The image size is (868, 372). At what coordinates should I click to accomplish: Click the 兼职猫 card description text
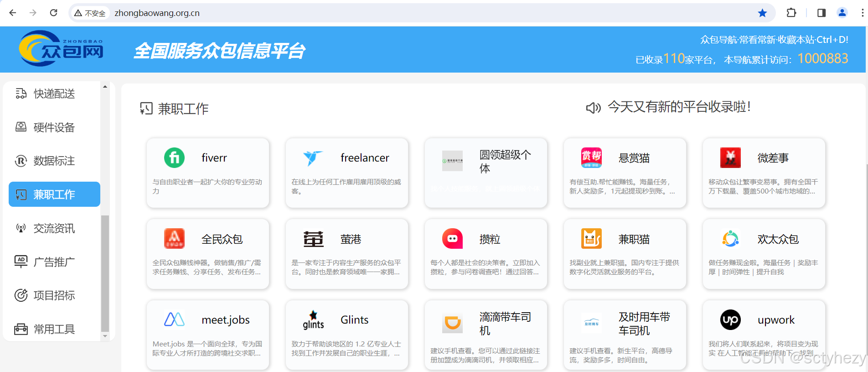624,267
